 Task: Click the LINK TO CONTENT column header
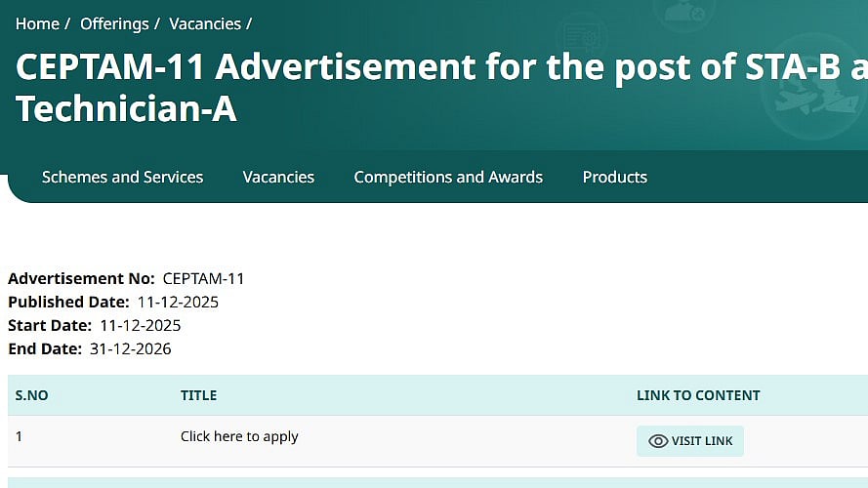coord(697,395)
